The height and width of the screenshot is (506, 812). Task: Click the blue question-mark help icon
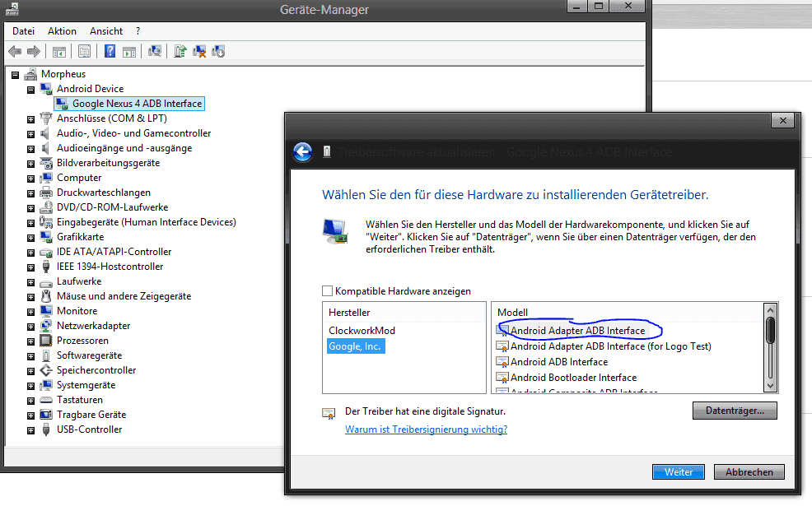pos(110,51)
